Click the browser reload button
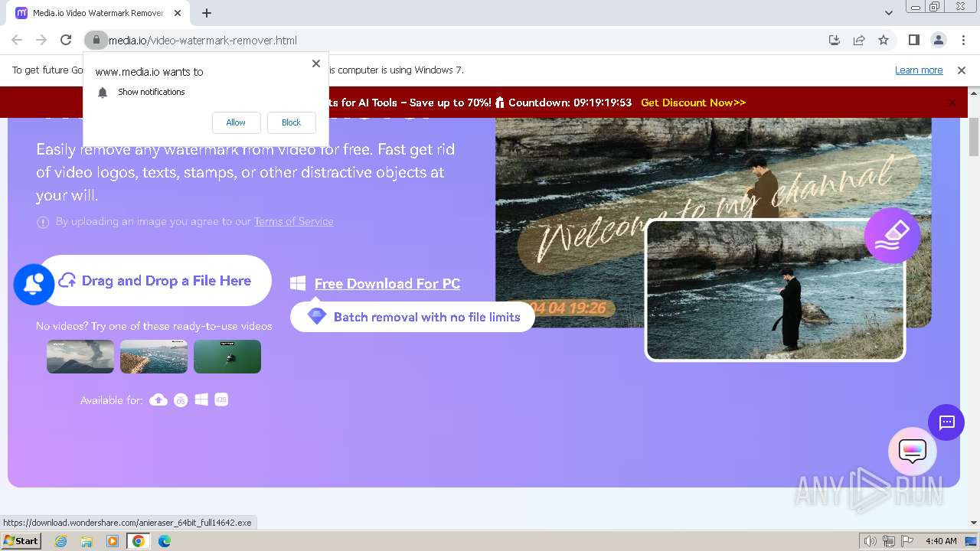Viewport: 980px width, 551px height. [66, 40]
